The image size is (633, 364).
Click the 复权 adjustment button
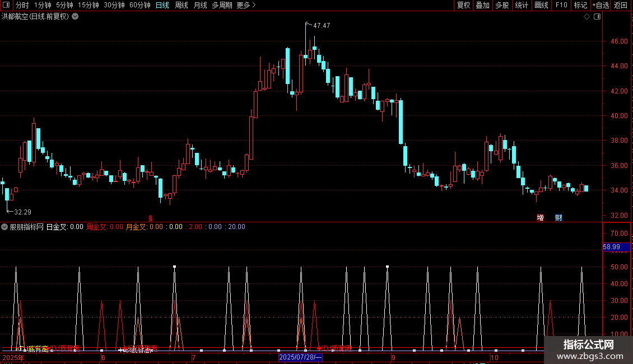coord(463,5)
